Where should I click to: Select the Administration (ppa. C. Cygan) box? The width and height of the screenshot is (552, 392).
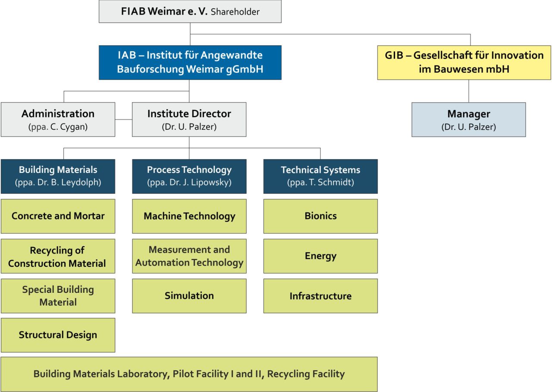pyautogui.click(x=57, y=119)
